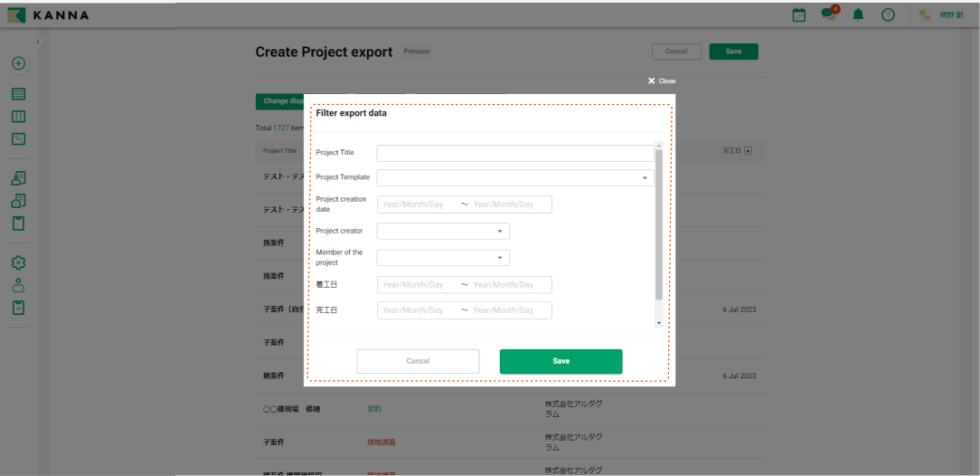
Task: Expand the Member of the project dropdown
Action: point(443,258)
